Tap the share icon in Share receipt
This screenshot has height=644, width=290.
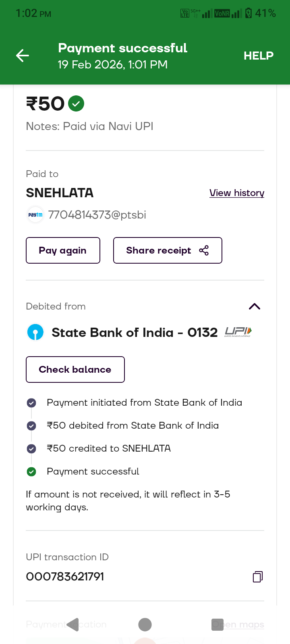pos(204,250)
